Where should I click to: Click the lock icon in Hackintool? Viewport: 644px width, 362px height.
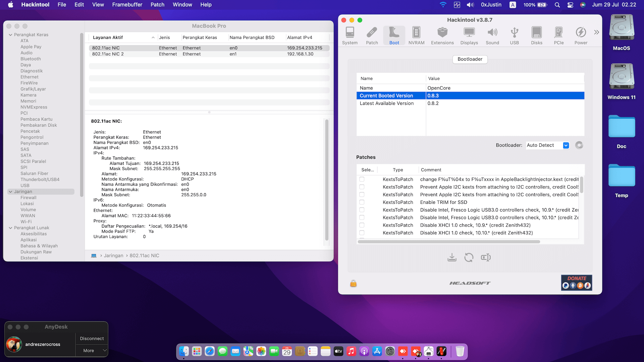click(353, 284)
